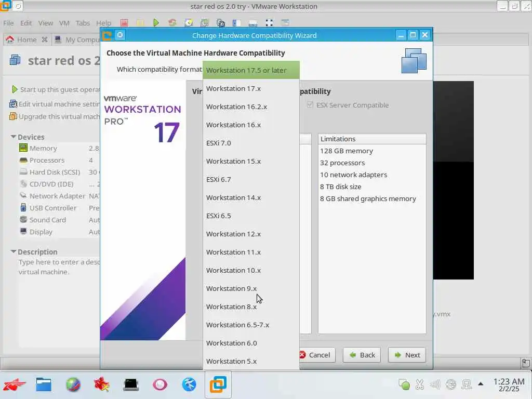Click the 128 GB memory limitation entry
This screenshot has width=532, height=399.
(347, 151)
